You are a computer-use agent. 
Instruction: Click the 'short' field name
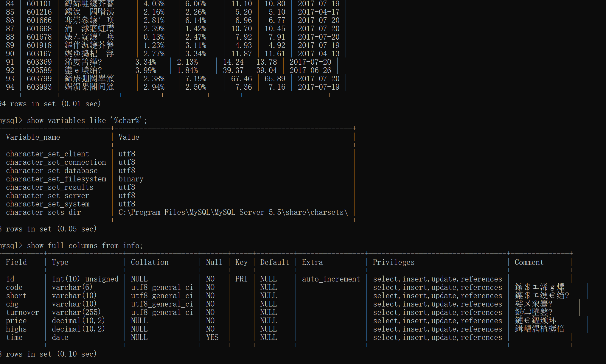click(16, 296)
